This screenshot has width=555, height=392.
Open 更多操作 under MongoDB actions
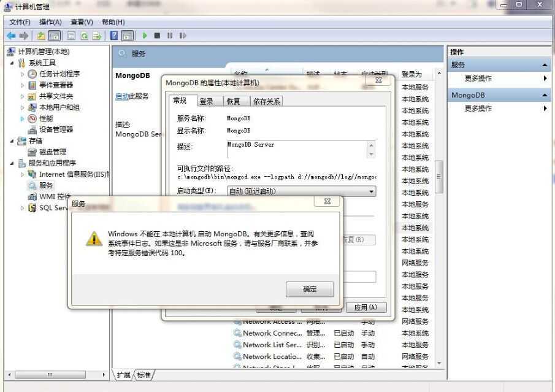click(x=478, y=109)
